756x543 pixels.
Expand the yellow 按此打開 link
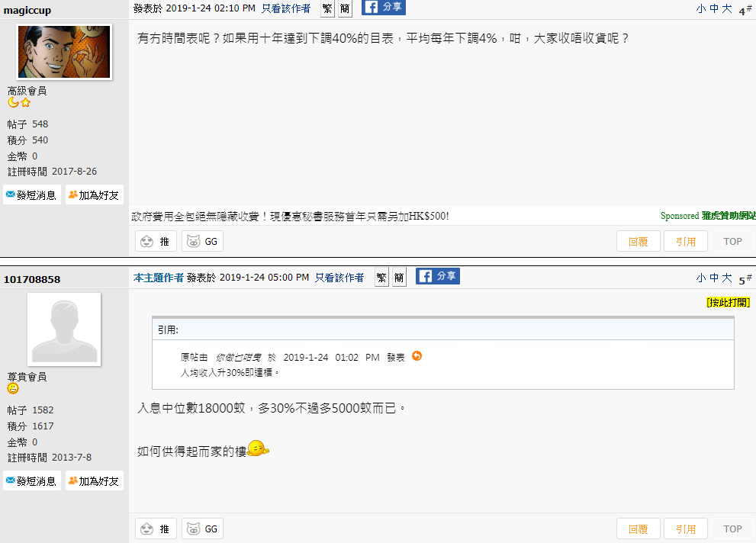[x=728, y=302]
